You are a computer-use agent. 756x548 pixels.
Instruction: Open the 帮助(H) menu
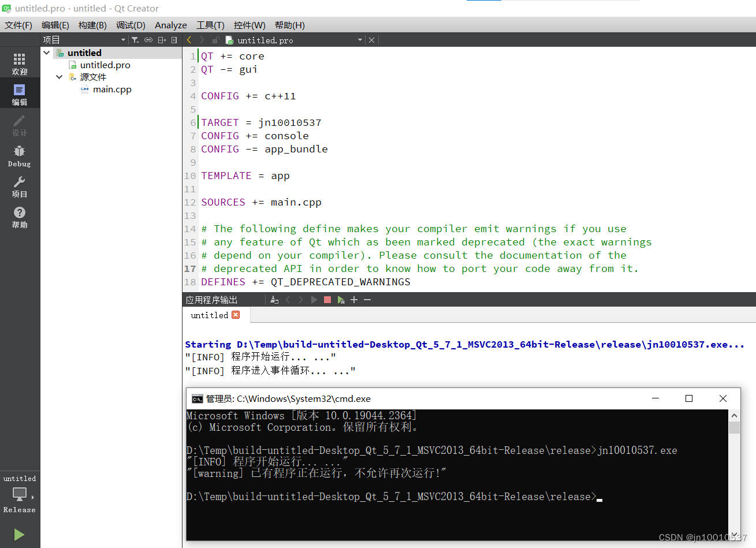click(290, 25)
